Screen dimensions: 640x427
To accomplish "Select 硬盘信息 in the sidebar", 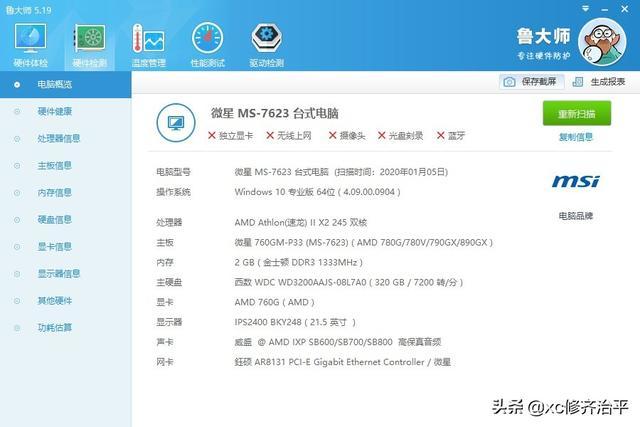I will (55, 220).
